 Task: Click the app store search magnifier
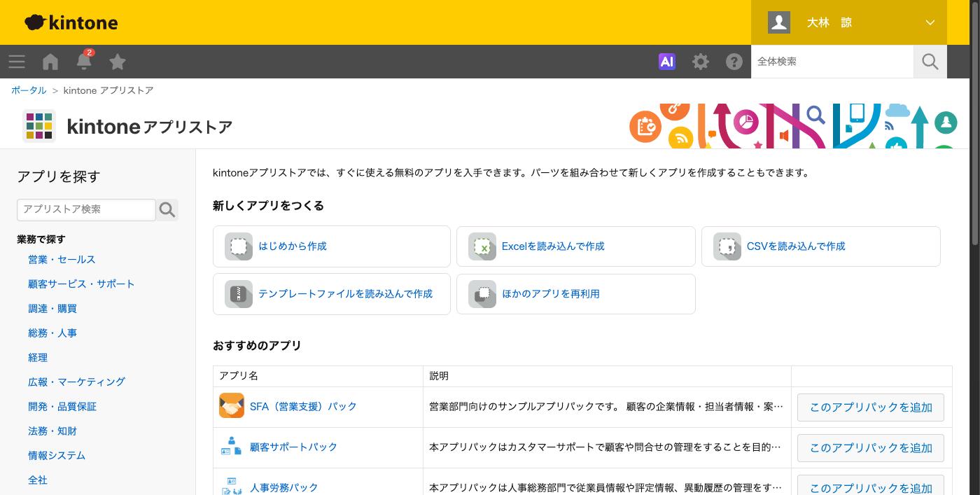coord(167,209)
